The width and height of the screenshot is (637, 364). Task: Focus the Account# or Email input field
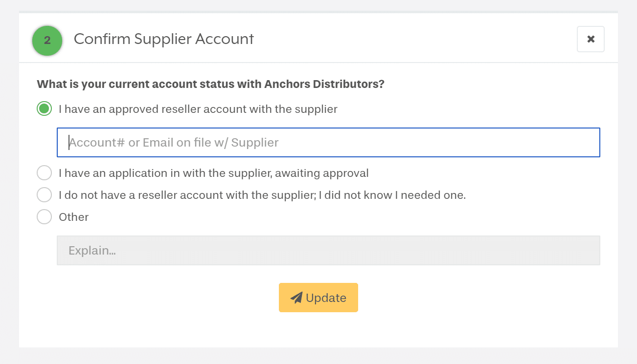click(328, 143)
